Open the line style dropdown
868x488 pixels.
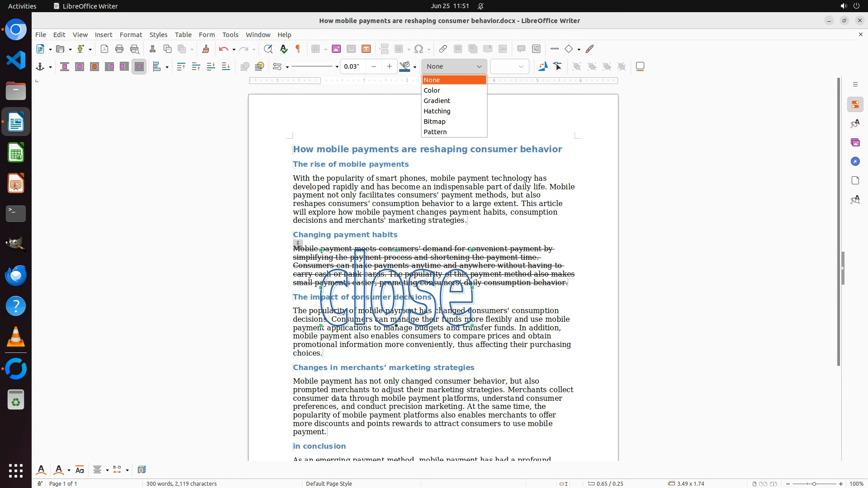tap(337, 67)
